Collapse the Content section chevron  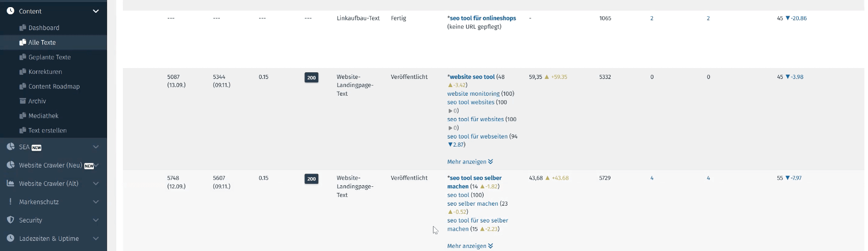click(95, 11)
